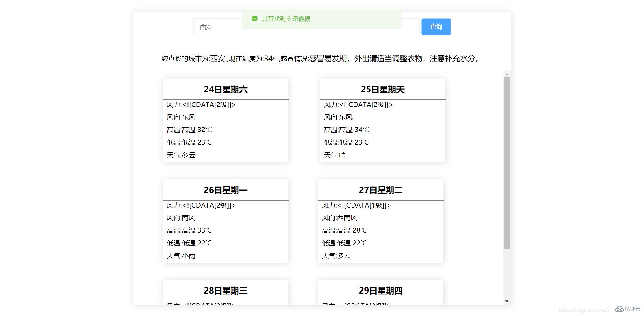644x316 pixels.
Task: Click the 共查找到 6 条数据 notification text
Action: 286,19
